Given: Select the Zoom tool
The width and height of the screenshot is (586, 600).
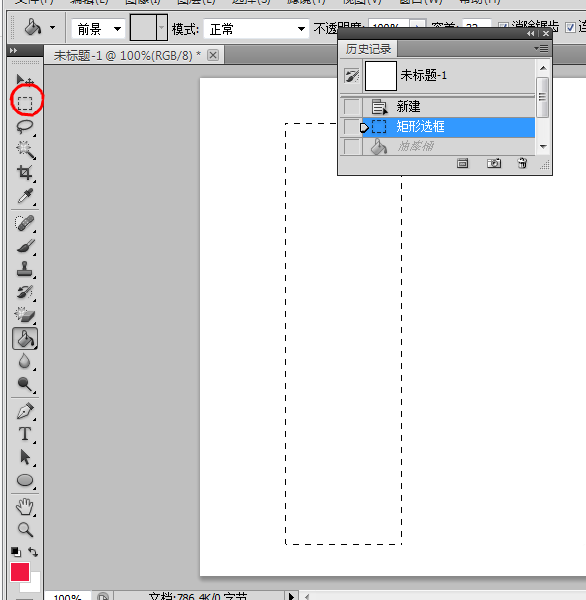Looking at the screenshot, I should pos(25,530).
